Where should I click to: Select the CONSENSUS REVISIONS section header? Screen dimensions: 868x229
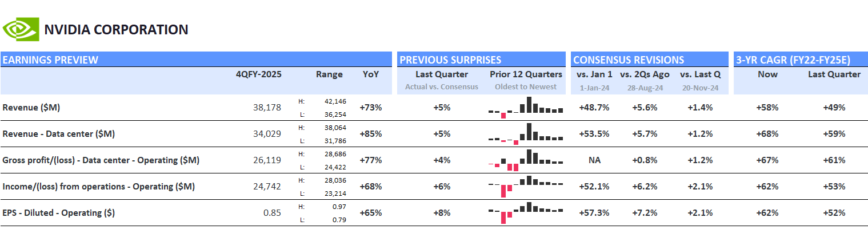629,60
